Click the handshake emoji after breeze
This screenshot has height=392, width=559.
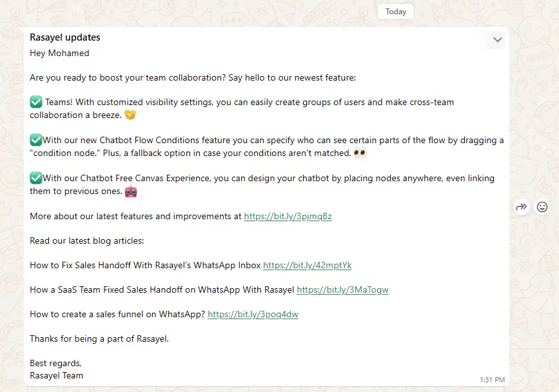pos(130,115)
